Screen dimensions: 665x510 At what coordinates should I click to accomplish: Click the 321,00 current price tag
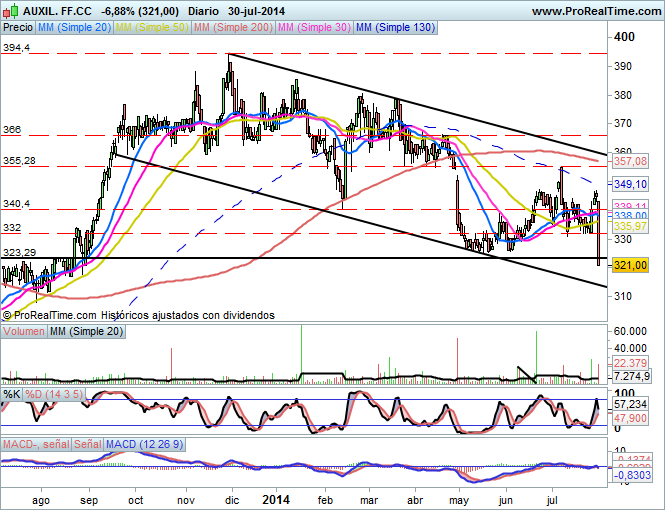630,265
